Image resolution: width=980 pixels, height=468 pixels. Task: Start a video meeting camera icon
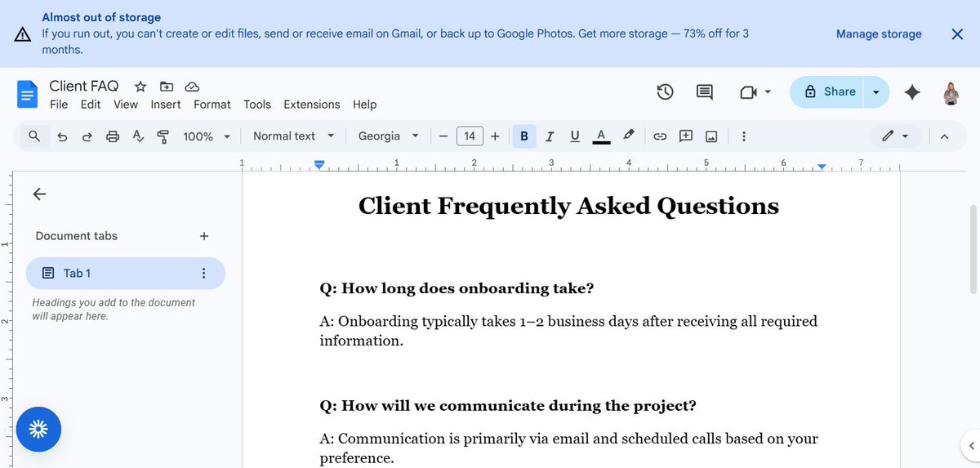(x=748, y=92)
